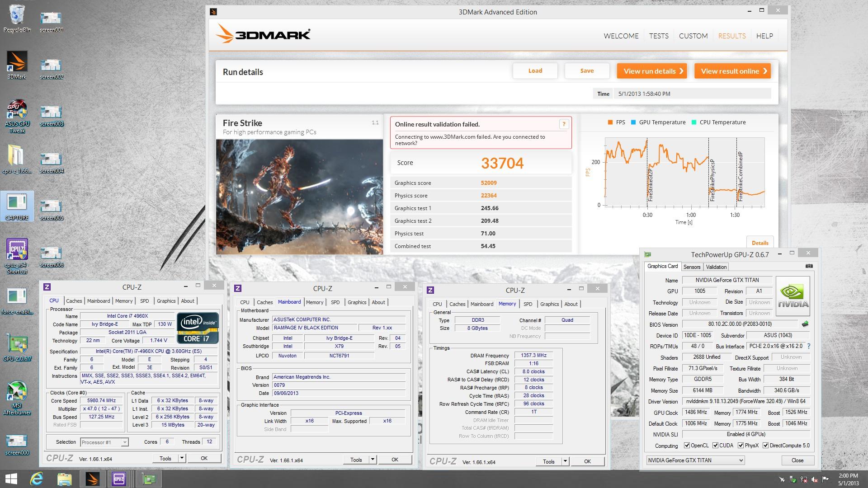Viewport: 868px width, 488px height.
Task: Launch MSI Afterburner desktop icon
Action: (17, 398)
